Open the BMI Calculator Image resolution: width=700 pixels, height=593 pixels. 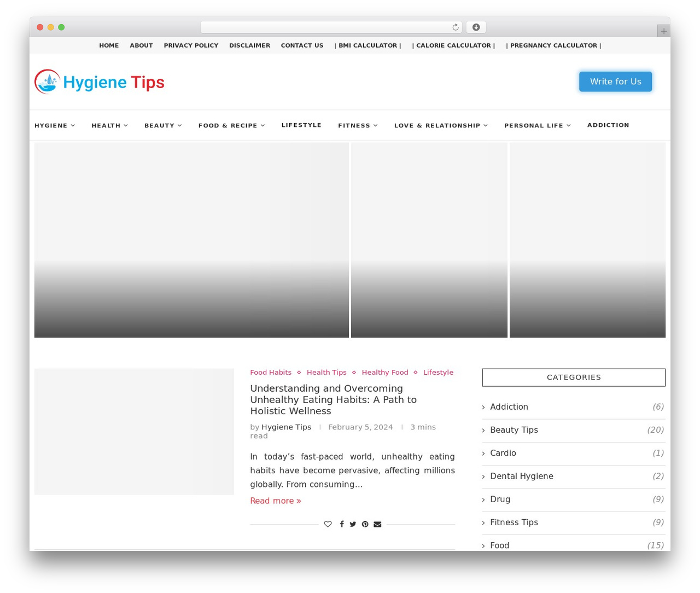[367, 45]
